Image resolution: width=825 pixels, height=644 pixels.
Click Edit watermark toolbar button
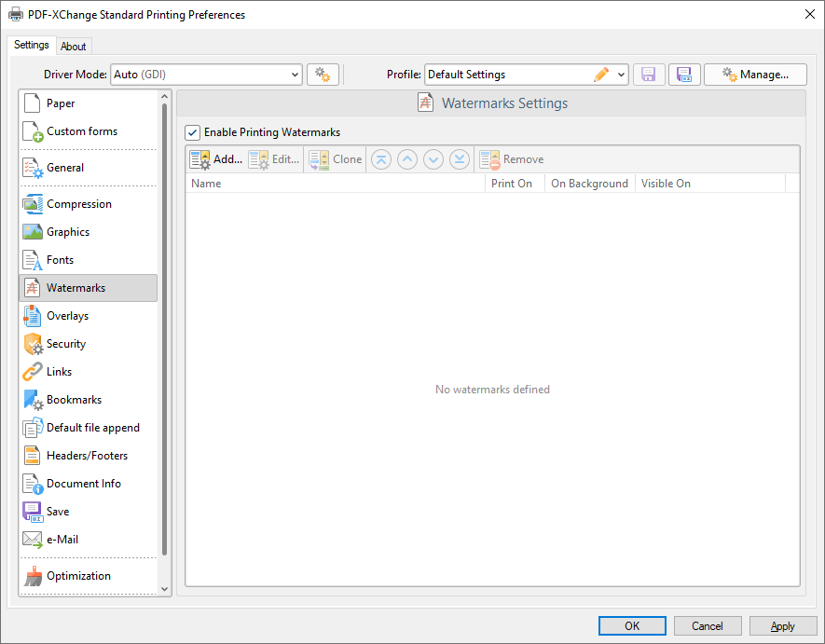coord(273,159)
